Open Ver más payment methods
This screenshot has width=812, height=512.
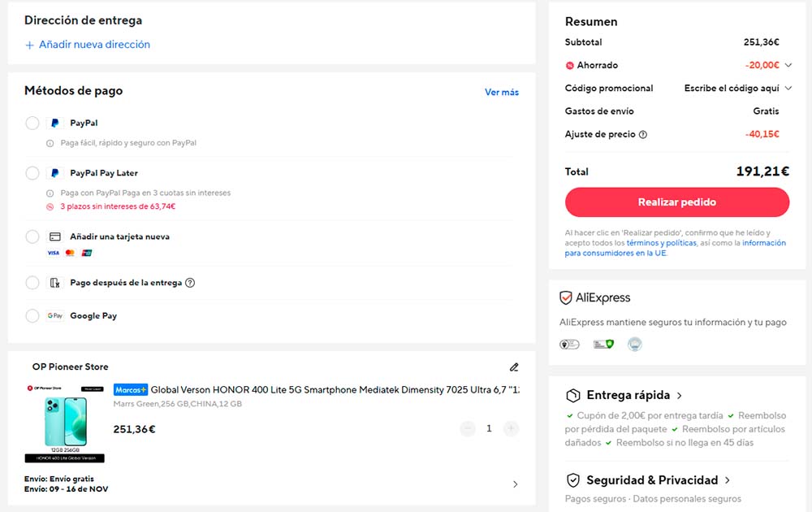coord(501,92)
